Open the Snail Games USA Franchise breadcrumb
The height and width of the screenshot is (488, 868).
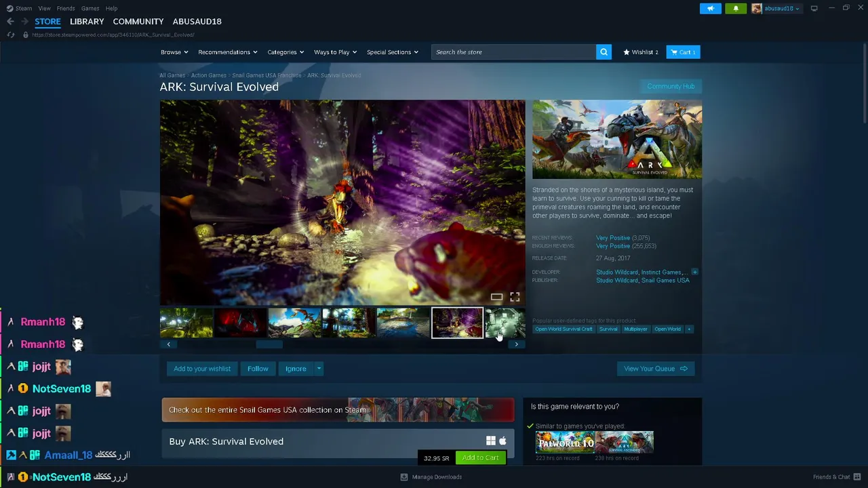pyautogui.click(x=267, y=75)
